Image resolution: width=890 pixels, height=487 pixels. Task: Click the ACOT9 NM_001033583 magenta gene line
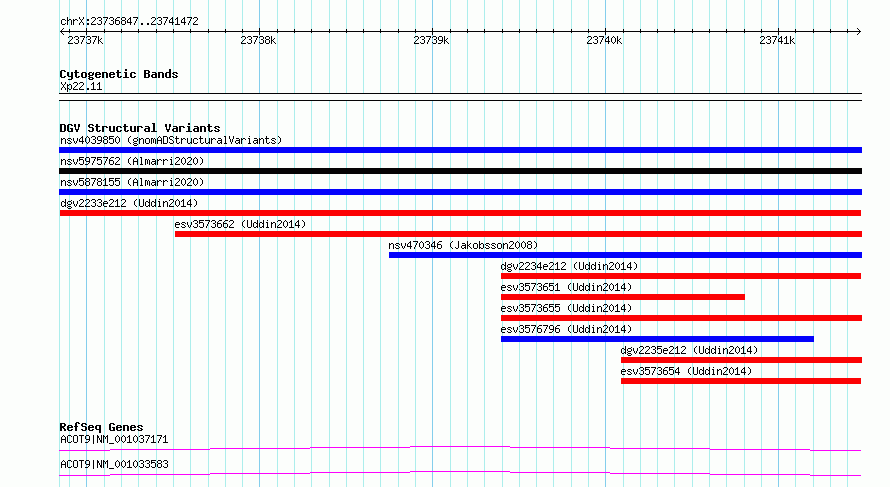(460, 473)
